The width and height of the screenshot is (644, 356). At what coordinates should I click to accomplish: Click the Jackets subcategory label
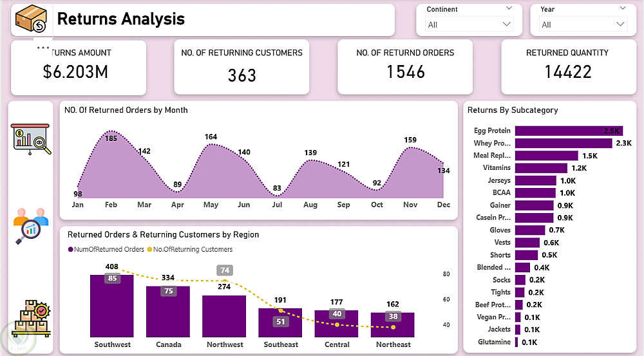coord(499,330)
